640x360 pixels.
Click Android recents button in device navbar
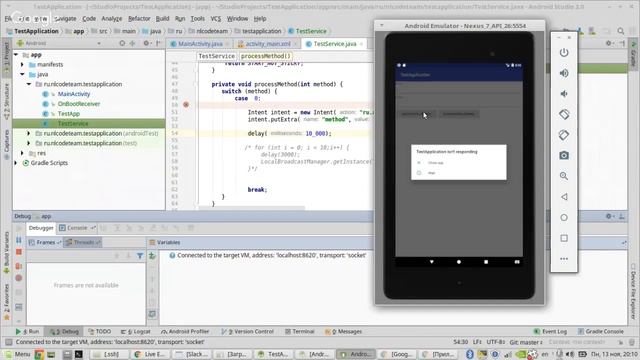pos(486,262)
